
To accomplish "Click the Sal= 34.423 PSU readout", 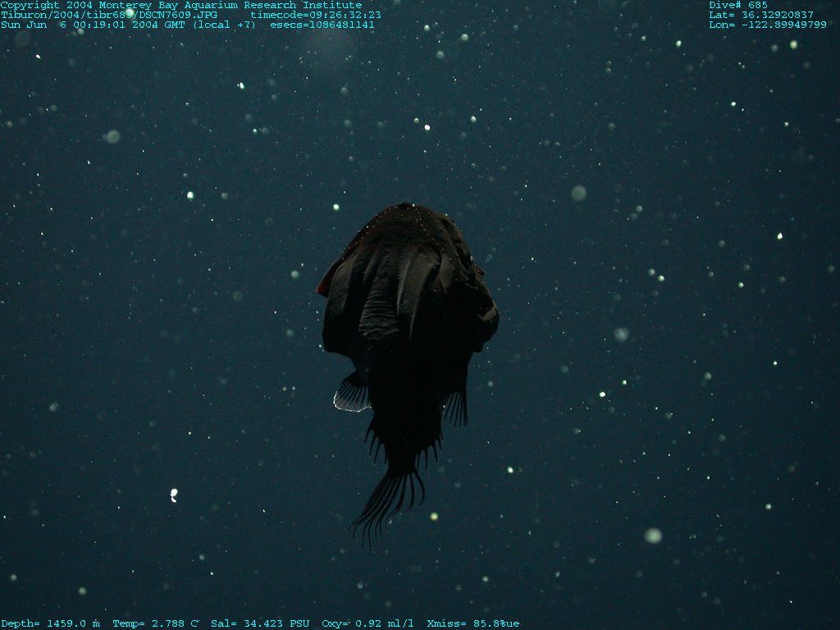I will pos(260,624).
